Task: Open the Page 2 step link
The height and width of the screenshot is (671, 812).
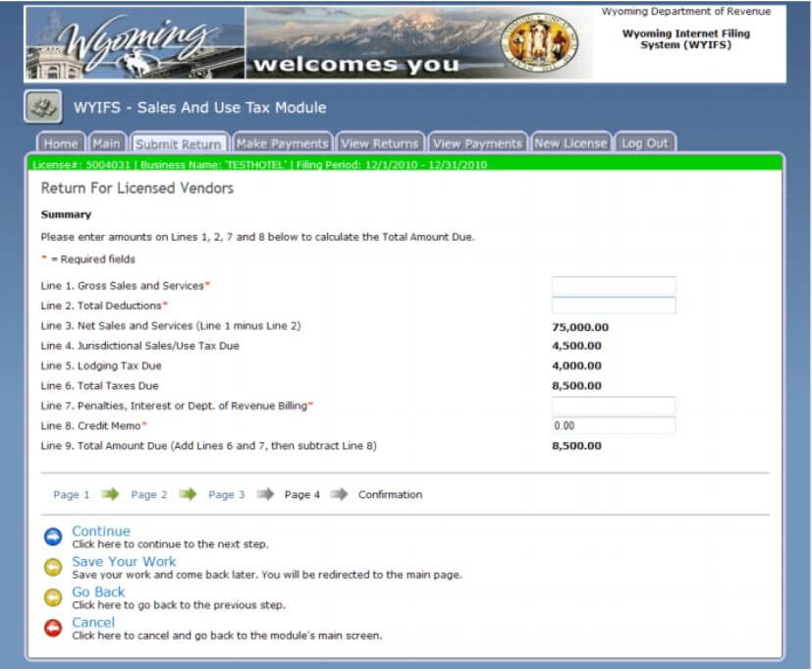Action: [x=147, y=494]
